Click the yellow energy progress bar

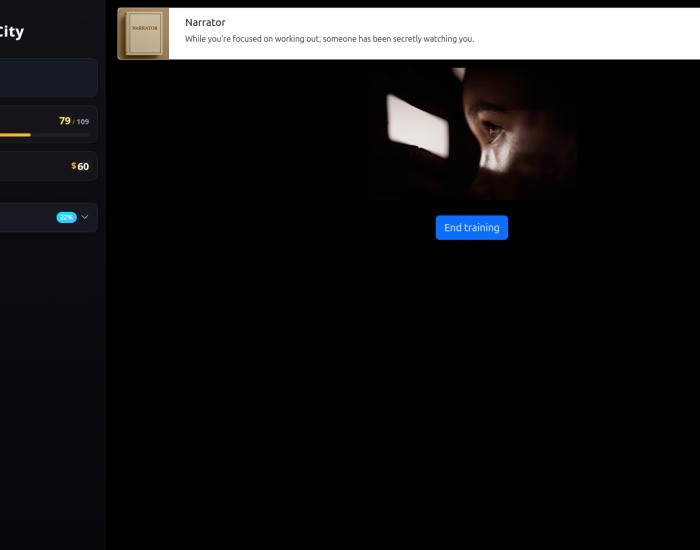click(15, 135)
